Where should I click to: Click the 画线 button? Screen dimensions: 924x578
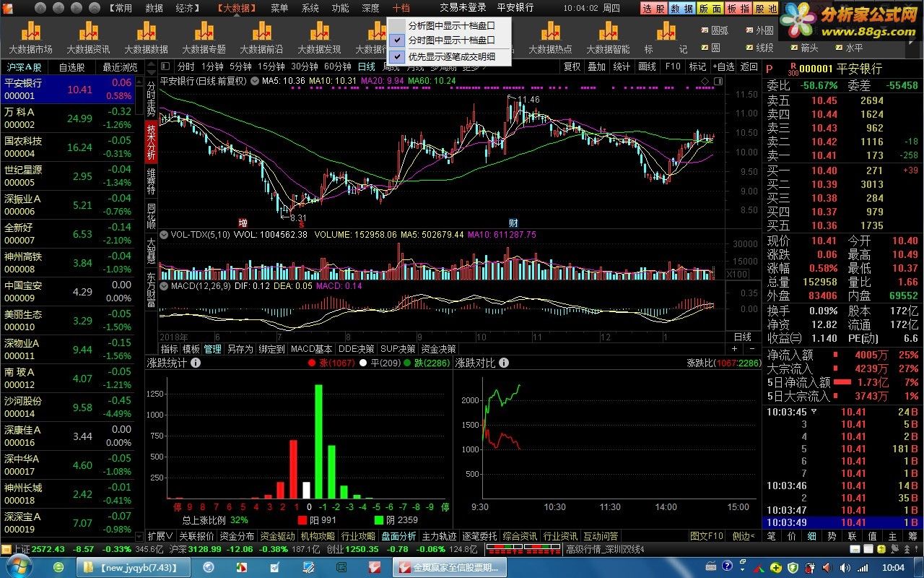coord(647,66)
